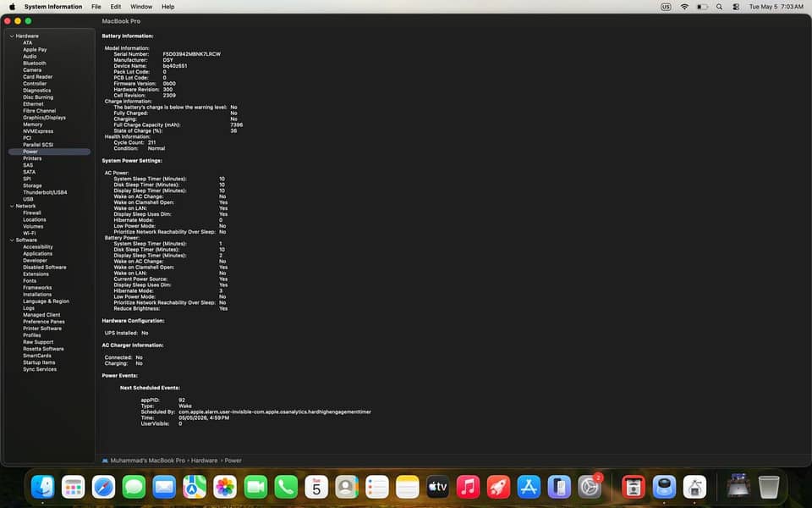The image size is (812, 508).
Task: Select Wi-Fi under Network
Action: tap(30, 234)
